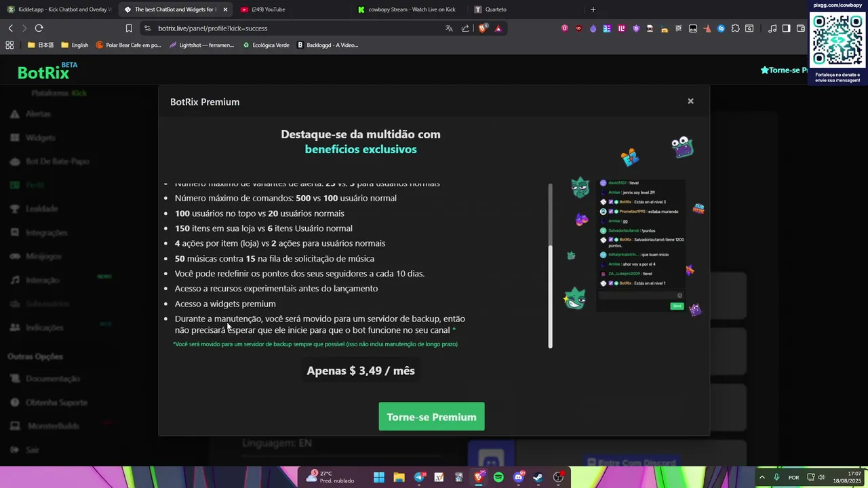Go forward to next page

point(24,28)
